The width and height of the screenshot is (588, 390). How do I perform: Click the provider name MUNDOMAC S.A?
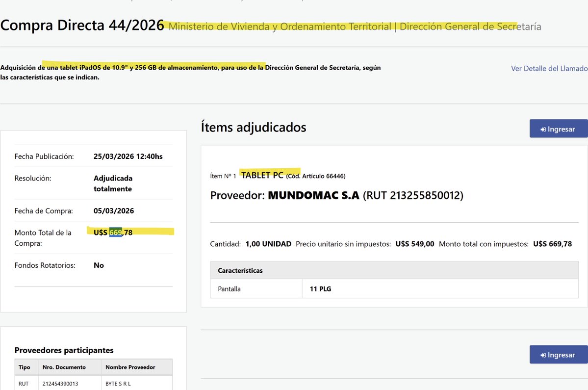(313, 195)
